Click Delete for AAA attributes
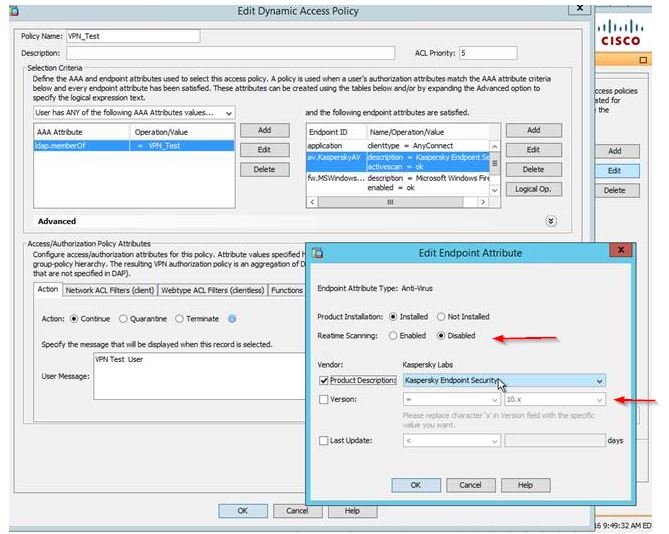Image resolution: width=669 pixels, height=534 pixels. 265,169
